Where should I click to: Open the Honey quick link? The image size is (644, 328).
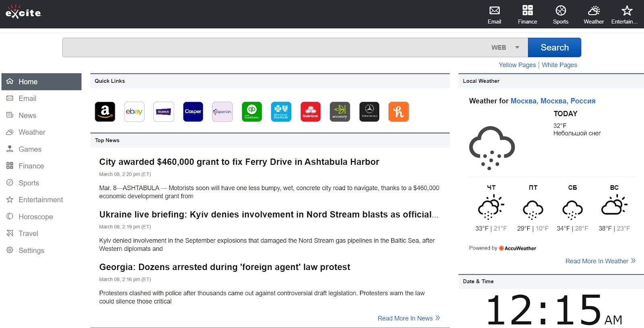[x=398, y=112]
